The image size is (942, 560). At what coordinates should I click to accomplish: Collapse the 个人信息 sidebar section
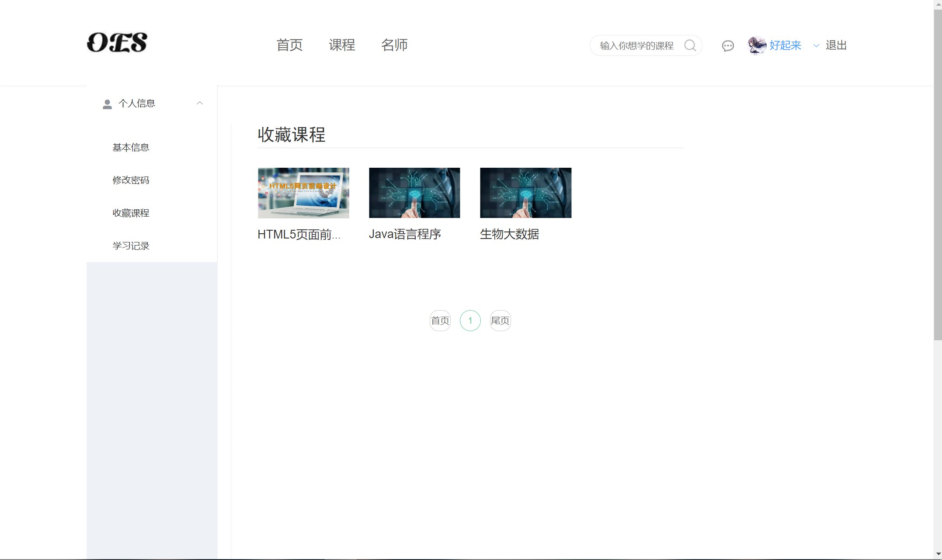point(200,103)
